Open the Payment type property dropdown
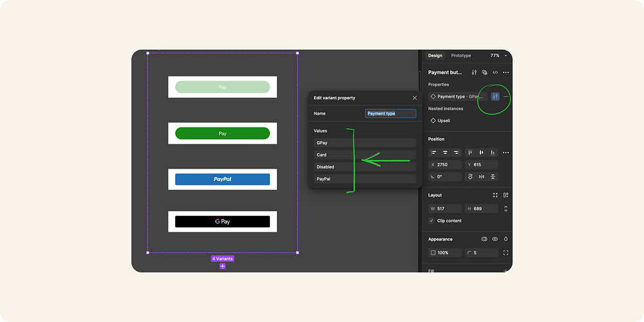 pyautogui.click(x=458, y=97)
